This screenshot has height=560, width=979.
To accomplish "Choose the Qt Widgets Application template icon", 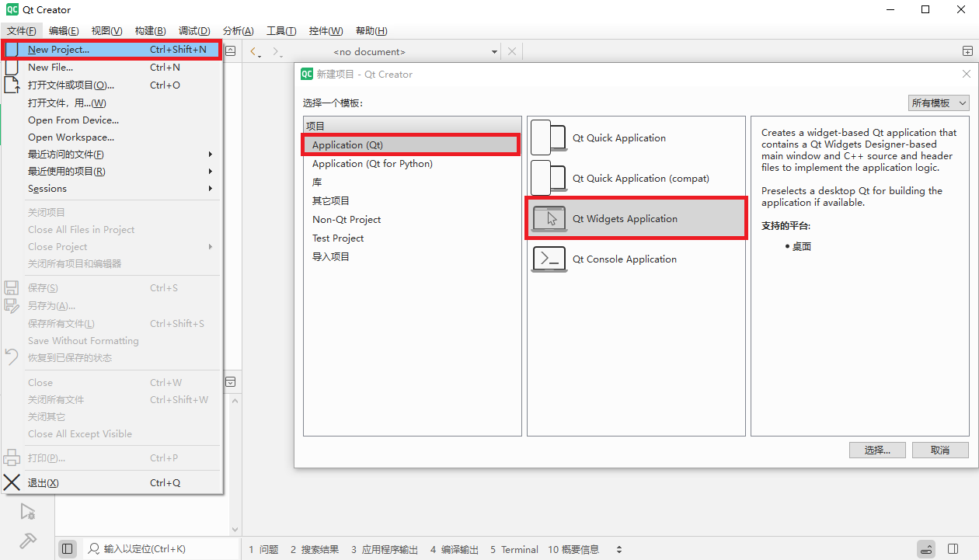I will coord(549,219).
